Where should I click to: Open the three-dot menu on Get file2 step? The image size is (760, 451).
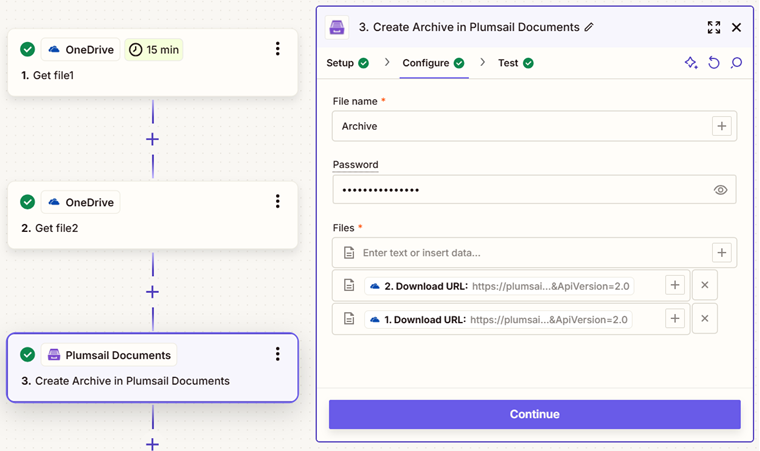tap(278, 201)
